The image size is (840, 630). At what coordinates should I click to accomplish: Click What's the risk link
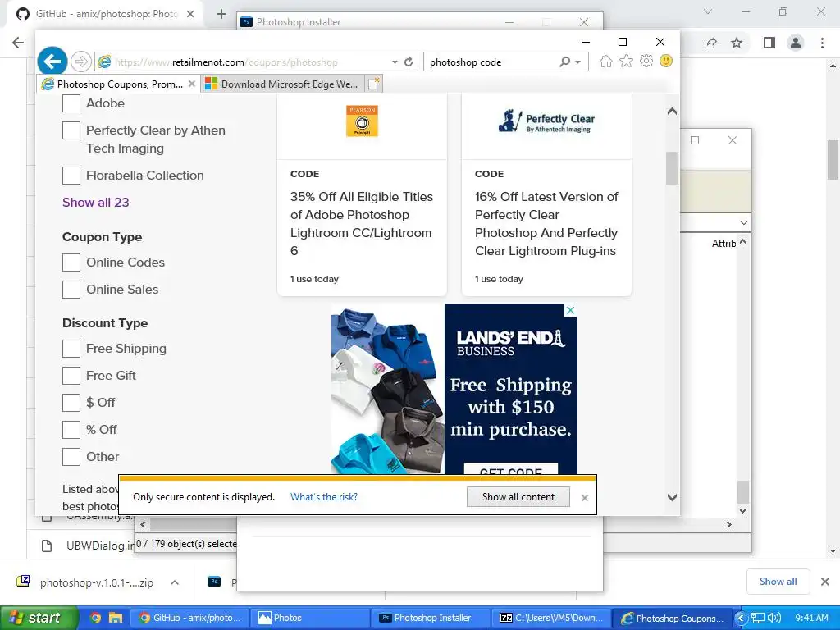point(324,496)
